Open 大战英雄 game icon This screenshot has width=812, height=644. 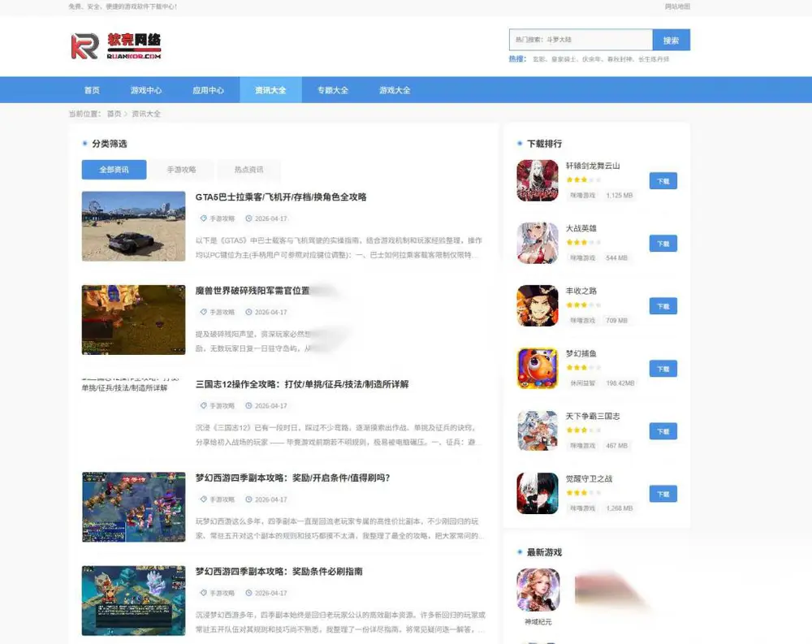538,243
